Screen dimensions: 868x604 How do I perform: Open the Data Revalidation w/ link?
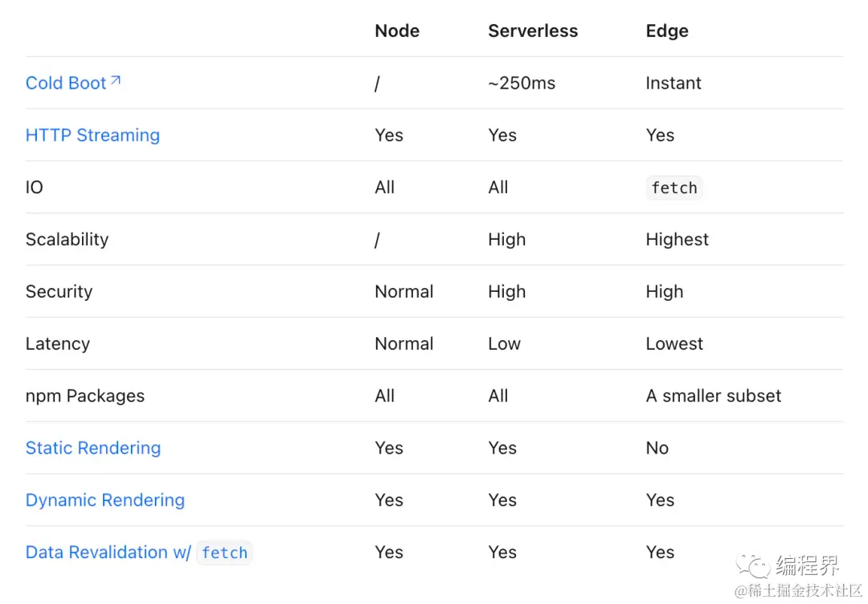coord(108,552)
